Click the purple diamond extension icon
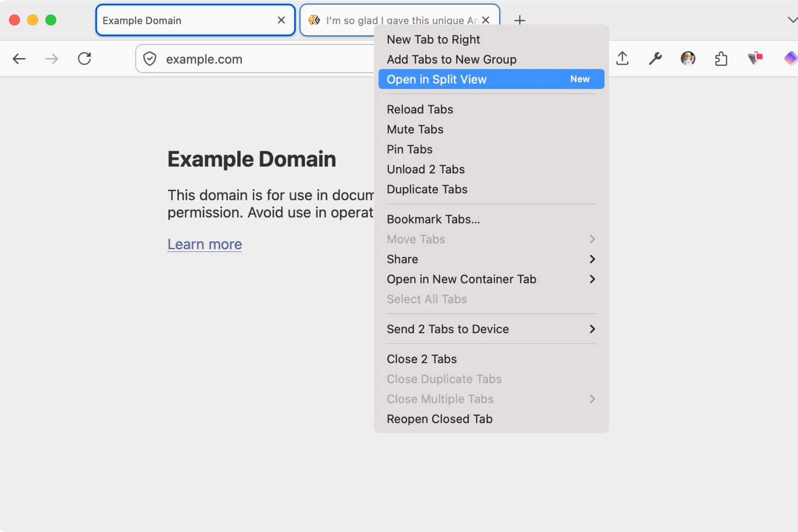The image size is (798, 532). click(790, 59)
